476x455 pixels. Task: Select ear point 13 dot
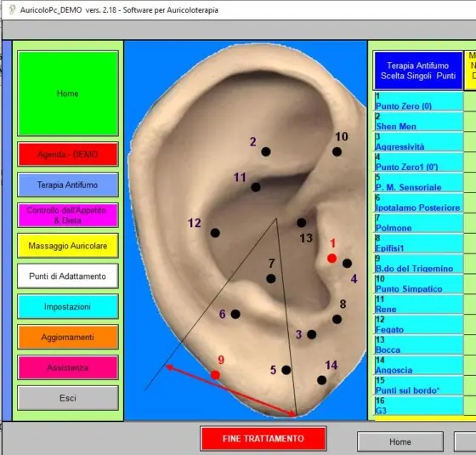point(301,223)
